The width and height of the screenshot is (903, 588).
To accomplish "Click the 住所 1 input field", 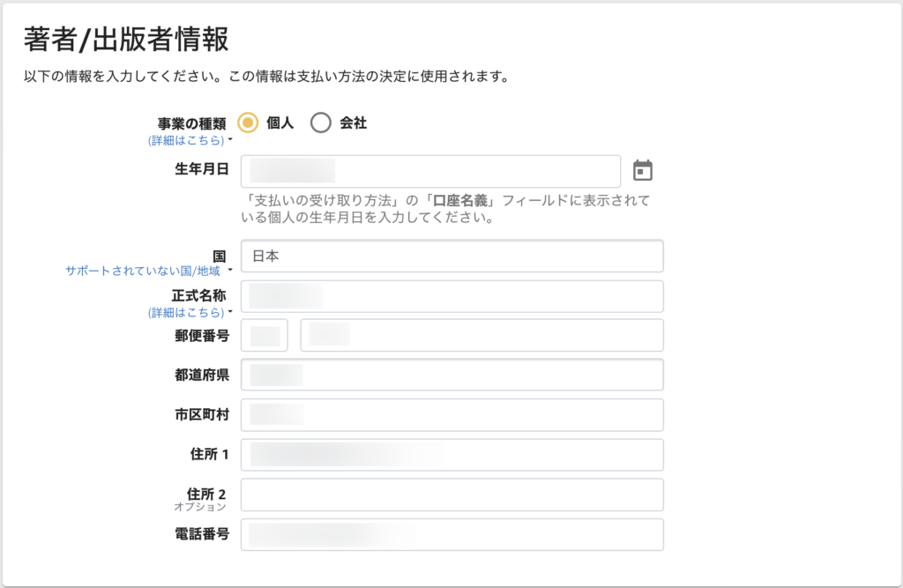I will point(451,455).
